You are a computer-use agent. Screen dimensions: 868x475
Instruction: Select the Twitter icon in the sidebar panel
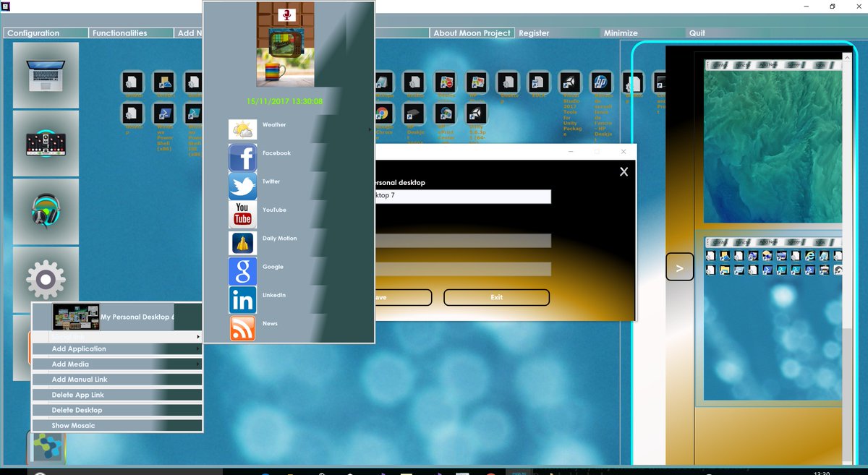pyautogui.click(x=242, y=186)
